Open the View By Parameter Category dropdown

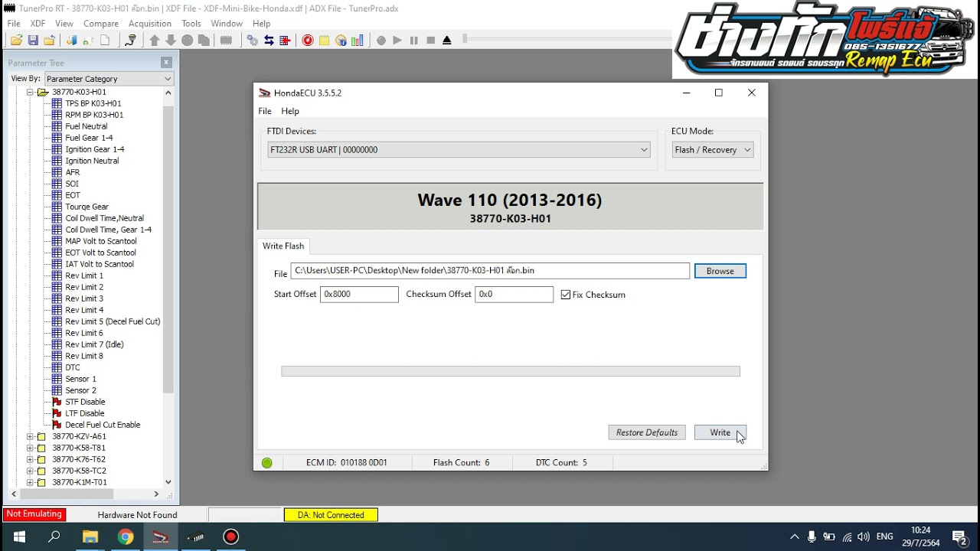(109, 79)
